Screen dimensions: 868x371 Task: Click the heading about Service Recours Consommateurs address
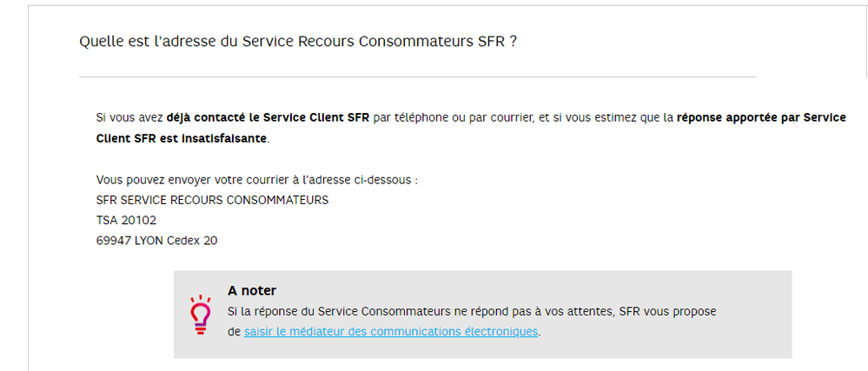[x=298, y=42]
